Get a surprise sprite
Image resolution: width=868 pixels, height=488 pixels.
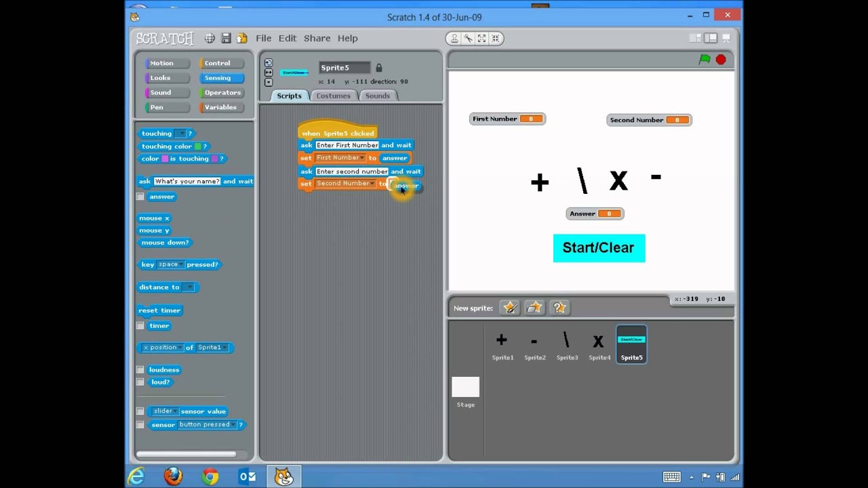[559, 308]
